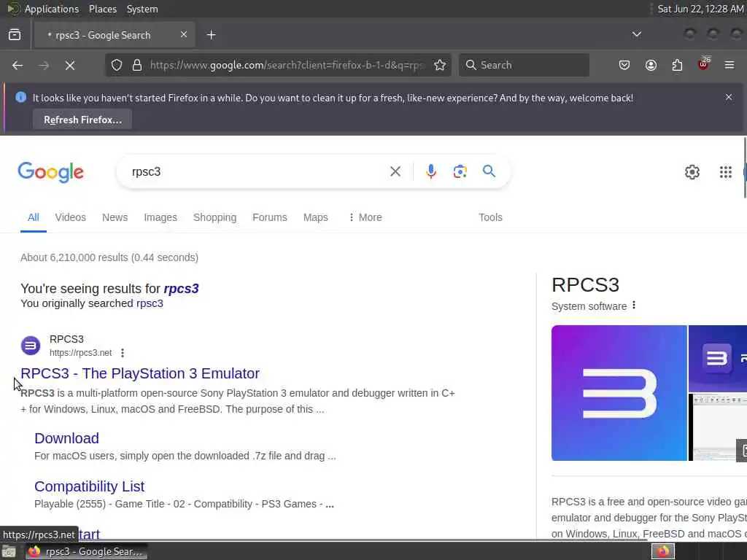The image size is (747, 560).
Task: Switch to the News results tab
Action: 115,217
